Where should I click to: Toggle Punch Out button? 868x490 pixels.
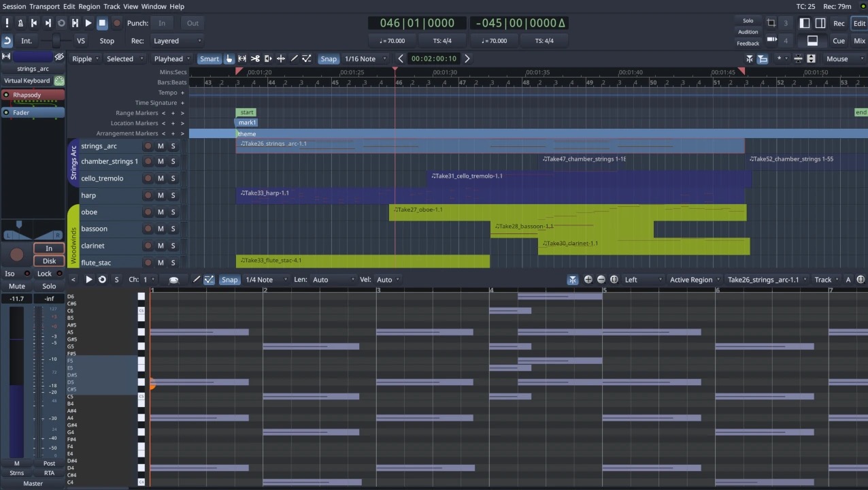(x=193, y=23)
